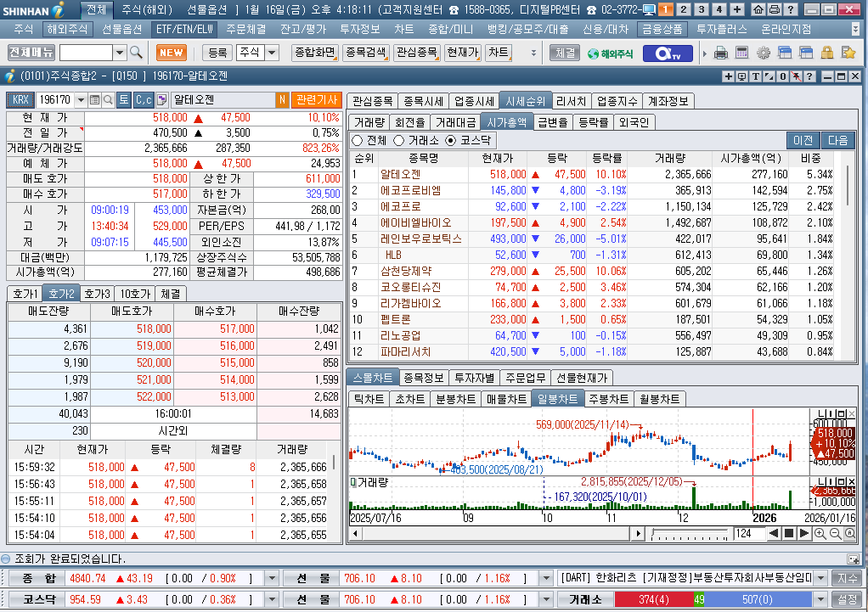
Task: Open the 코스닥 index dropdown arrow
Action: click(272, 599)
